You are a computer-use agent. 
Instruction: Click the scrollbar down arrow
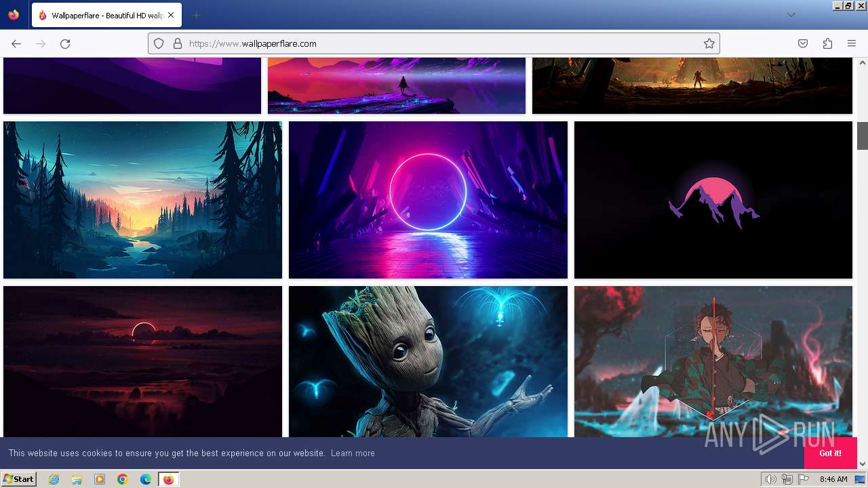863,464
